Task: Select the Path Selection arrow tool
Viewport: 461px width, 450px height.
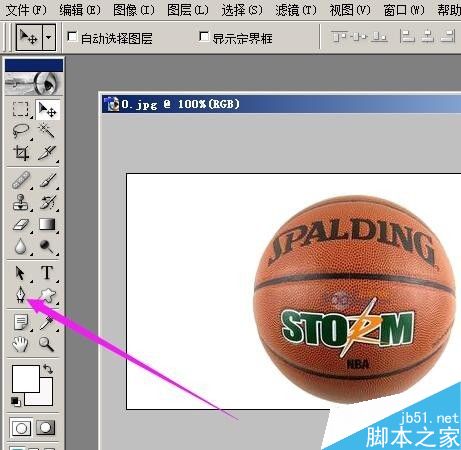Action: (20, 273)
